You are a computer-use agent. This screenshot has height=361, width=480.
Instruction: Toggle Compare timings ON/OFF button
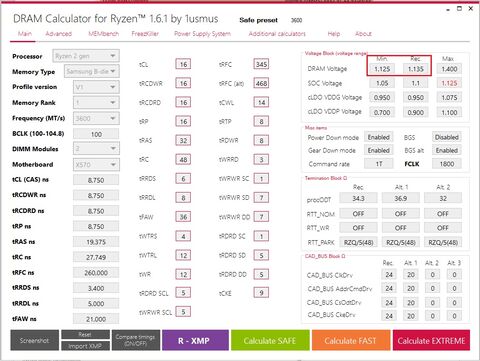point(136,340)
